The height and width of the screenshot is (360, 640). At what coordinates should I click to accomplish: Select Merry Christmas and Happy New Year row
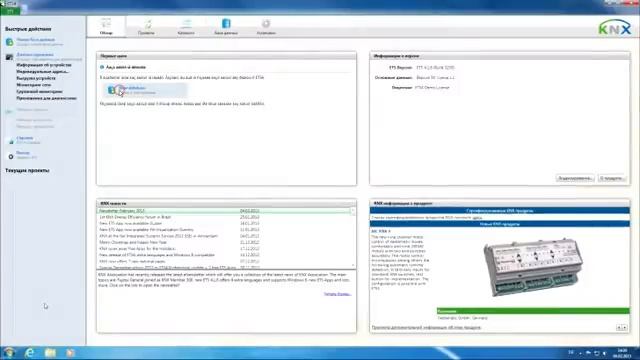224,242
